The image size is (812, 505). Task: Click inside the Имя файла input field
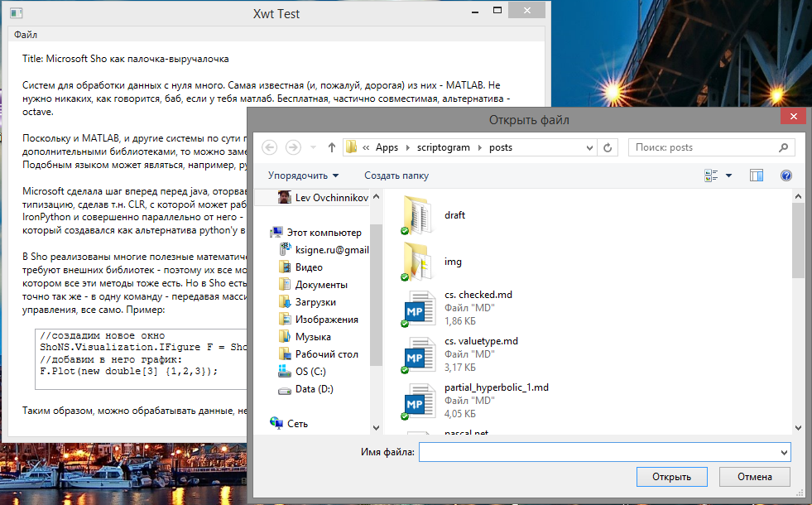(579, 451)
